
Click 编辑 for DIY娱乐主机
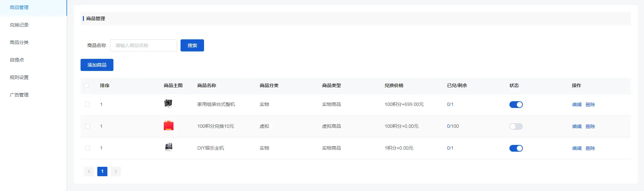[x=577, y=148]
